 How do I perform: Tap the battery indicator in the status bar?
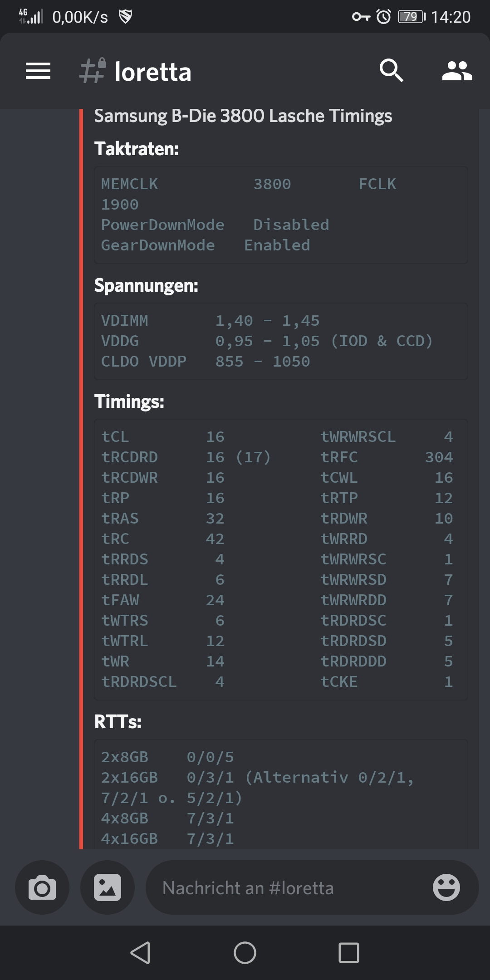(x=408, y=15)
